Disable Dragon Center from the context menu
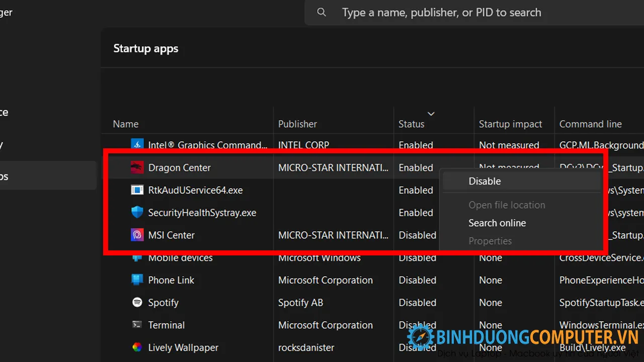This screenshot has height=362, width=644. pos(485,181)
